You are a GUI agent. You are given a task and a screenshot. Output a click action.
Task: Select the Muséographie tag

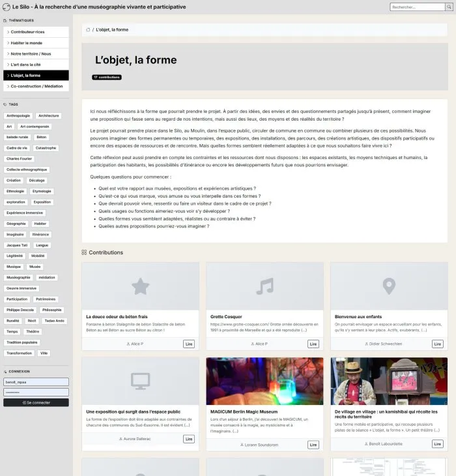tap(18, 278)
